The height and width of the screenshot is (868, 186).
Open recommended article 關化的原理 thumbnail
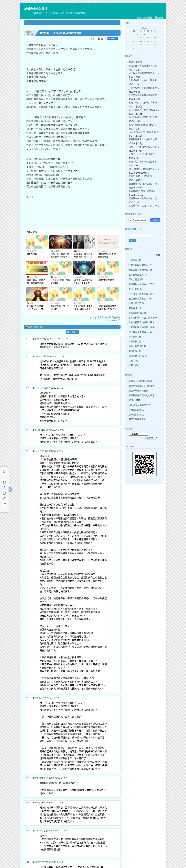[x=37, y=242]
